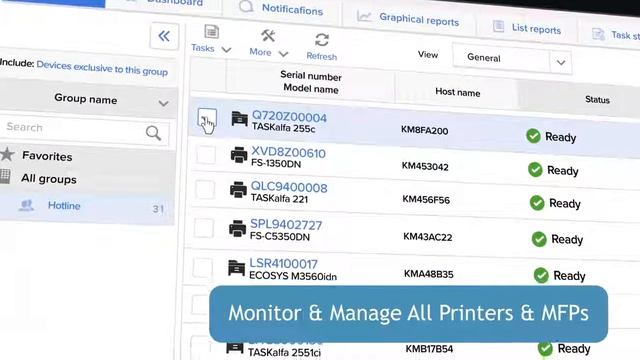Click the Favorites star icon
This screenshot has width=640, height=360.
pos(7,154)
